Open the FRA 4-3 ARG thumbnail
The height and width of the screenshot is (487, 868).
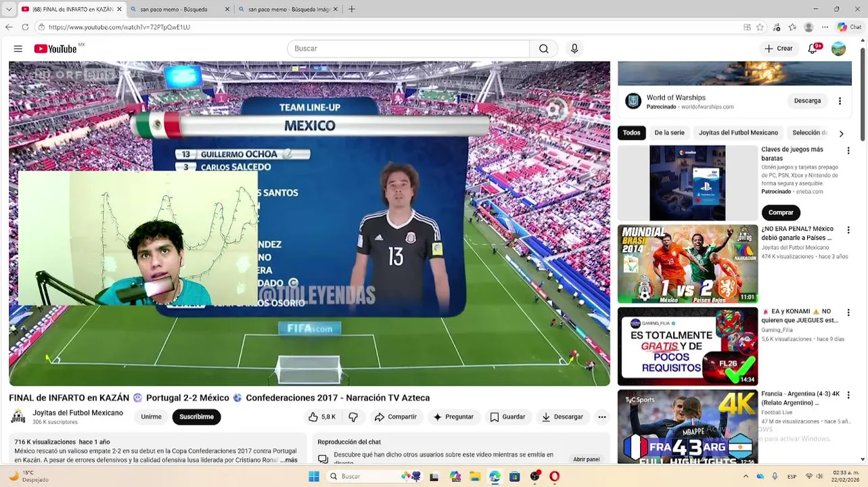coord(687,427)
